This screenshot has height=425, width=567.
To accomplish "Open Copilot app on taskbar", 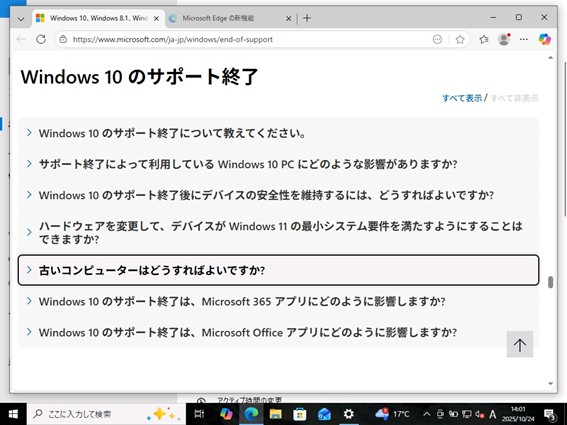I will pos(226,414).
